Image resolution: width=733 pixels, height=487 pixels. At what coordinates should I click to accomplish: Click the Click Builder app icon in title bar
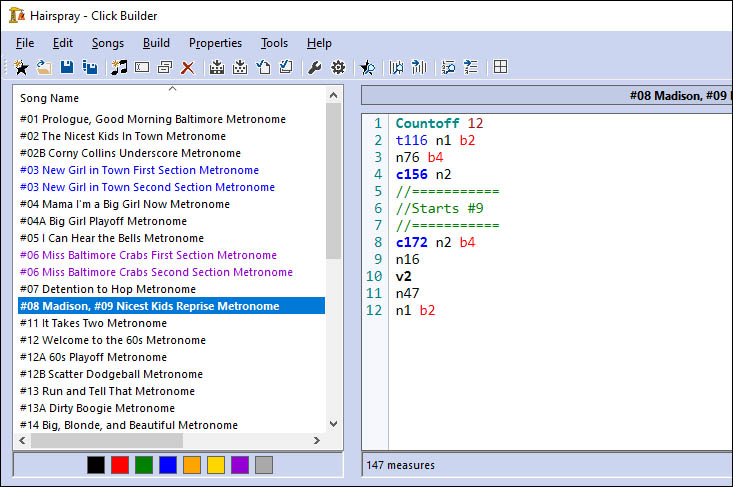[x=17, y=15]
